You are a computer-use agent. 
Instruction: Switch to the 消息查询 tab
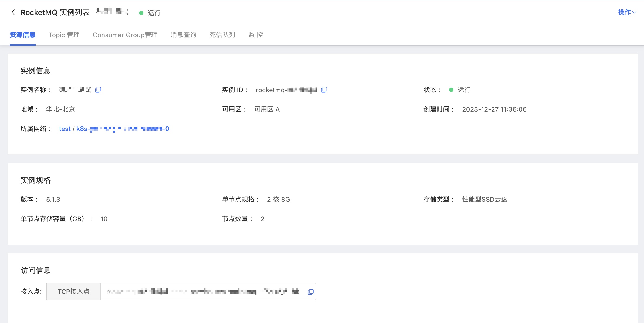coord(184,35)
